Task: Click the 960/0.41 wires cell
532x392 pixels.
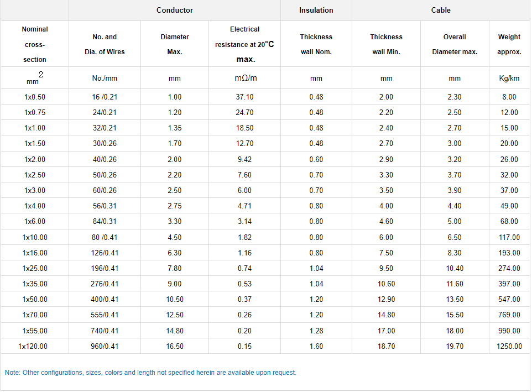Action: point(105,346)
